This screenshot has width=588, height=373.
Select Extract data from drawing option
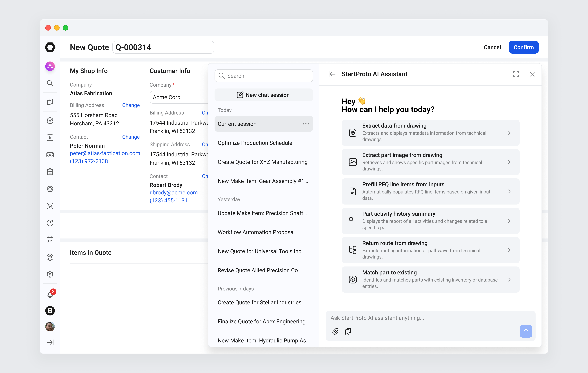430,133
